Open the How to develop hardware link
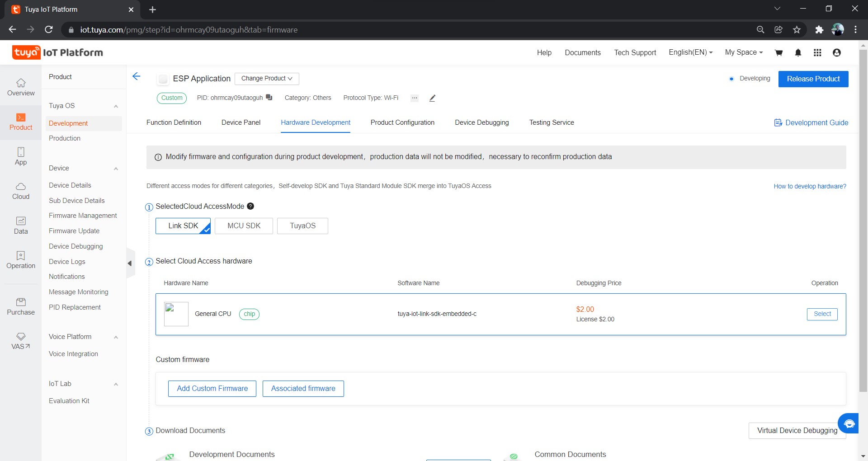The width and height of the screenshot is (868, 461). point(810,186)
